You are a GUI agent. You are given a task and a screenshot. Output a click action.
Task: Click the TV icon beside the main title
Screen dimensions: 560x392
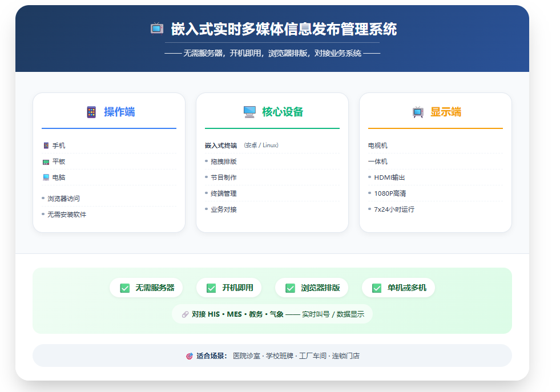pyautogui.click(x=157, y=29)
